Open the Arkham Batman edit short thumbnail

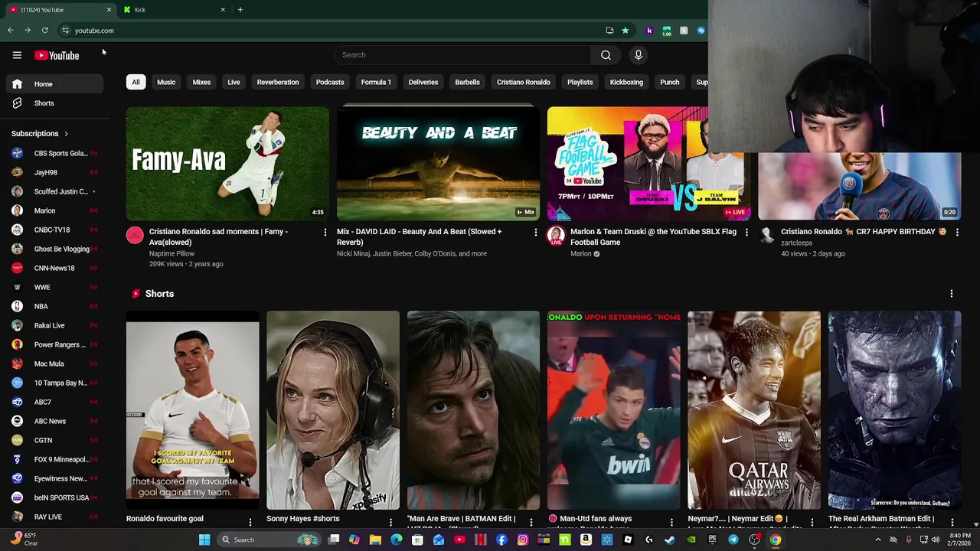click(x=894, y=410)
